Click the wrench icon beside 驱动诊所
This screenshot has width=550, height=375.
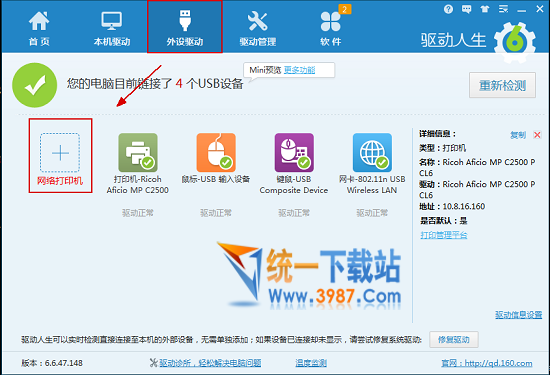[x=153, y=363]
